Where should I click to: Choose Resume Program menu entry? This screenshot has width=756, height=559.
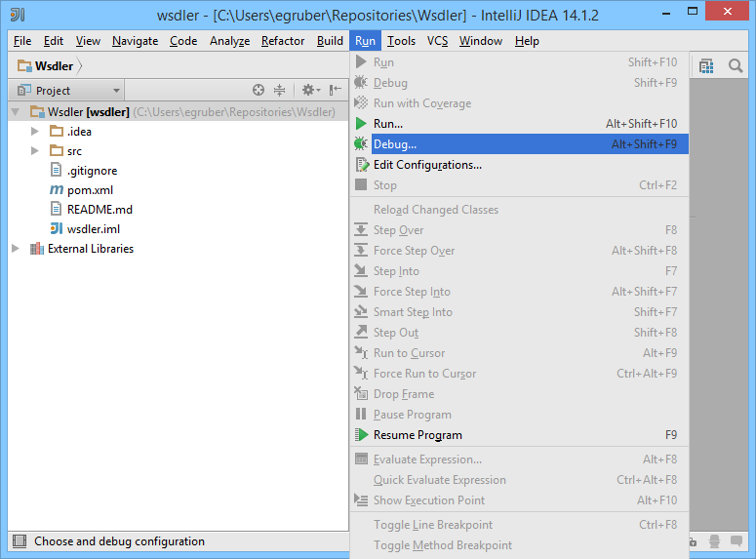[520, 435]
